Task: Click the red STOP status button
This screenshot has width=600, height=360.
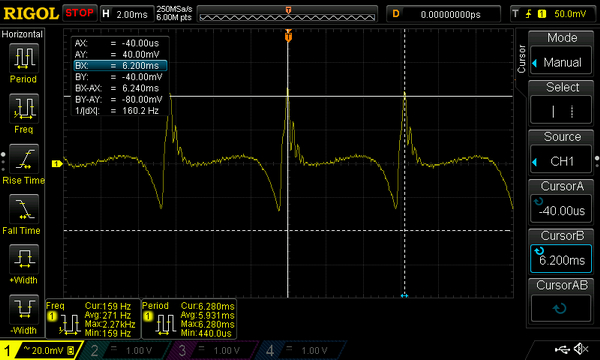Action: [80, 13]
